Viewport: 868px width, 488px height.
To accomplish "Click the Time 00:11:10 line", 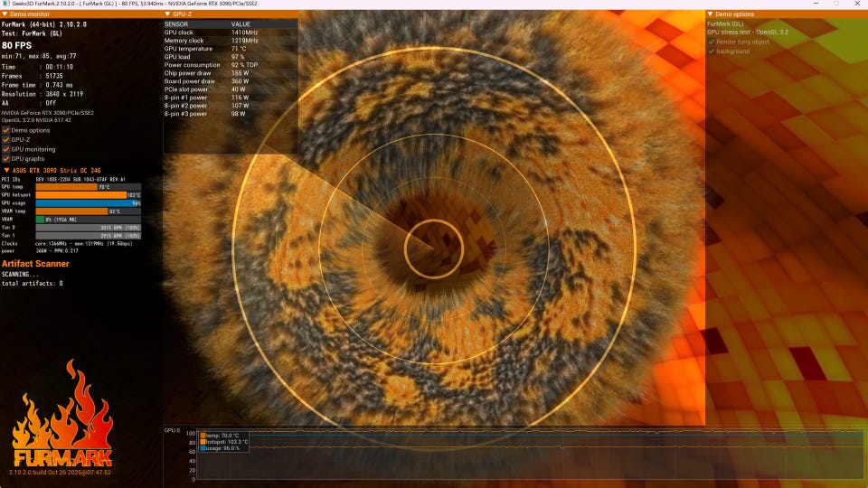I will point(37,67).
